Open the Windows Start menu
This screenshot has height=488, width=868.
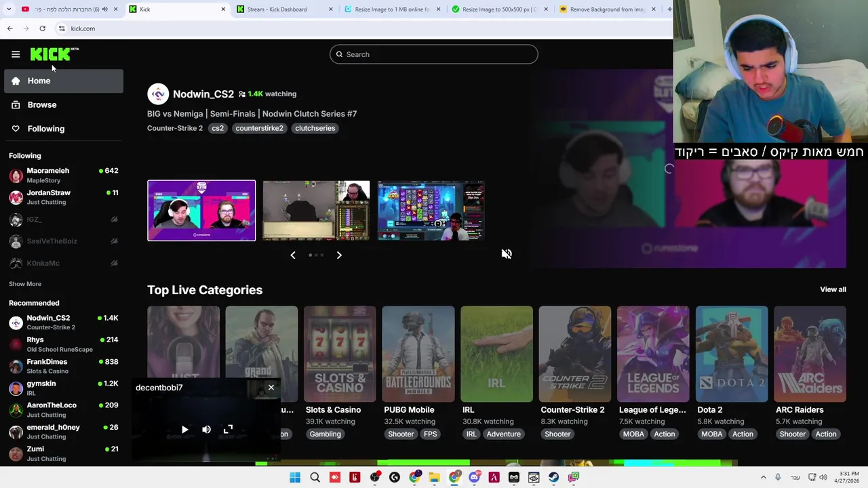tap(295, 477)
